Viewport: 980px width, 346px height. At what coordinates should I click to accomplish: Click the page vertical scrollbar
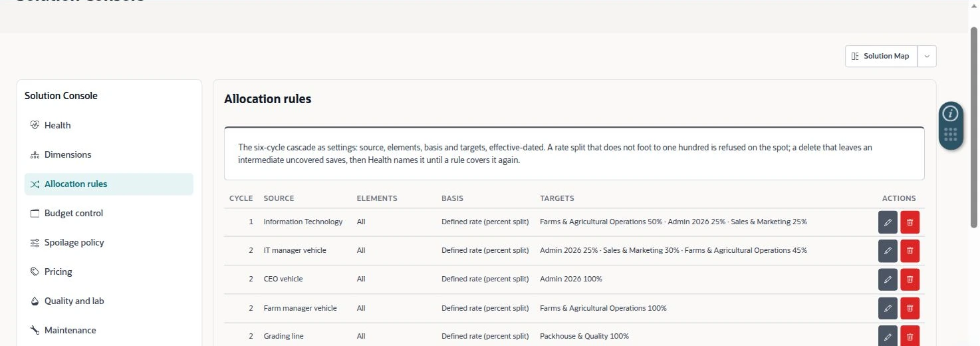974,126
